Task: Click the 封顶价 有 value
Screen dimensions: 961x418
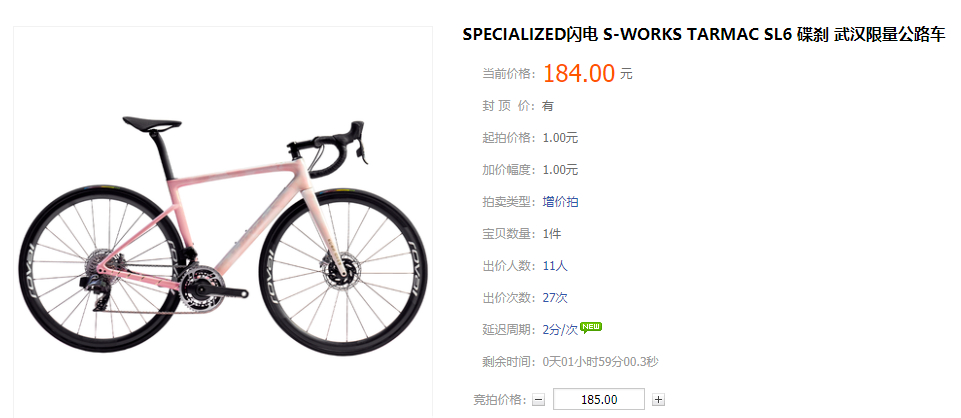Action: pos(548,106)
